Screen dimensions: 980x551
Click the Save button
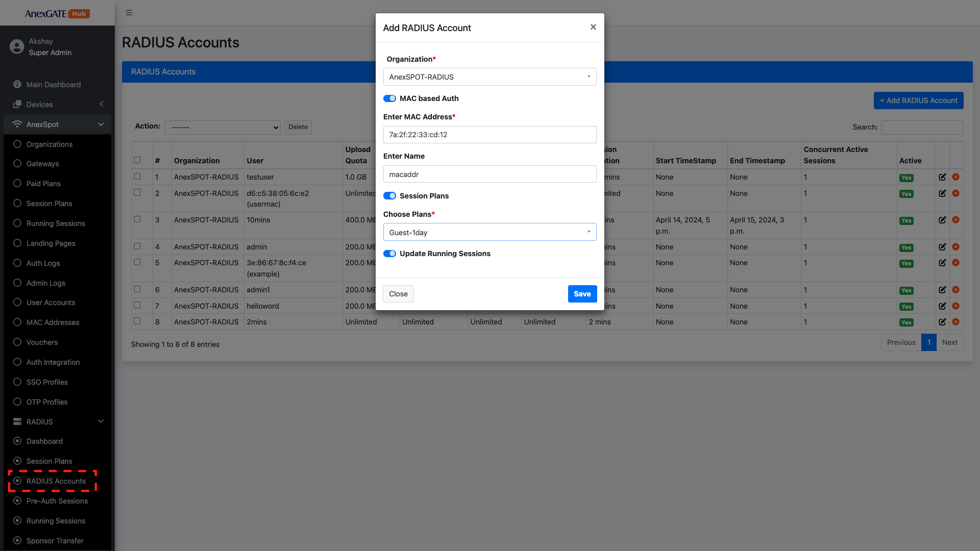(582, 294)
